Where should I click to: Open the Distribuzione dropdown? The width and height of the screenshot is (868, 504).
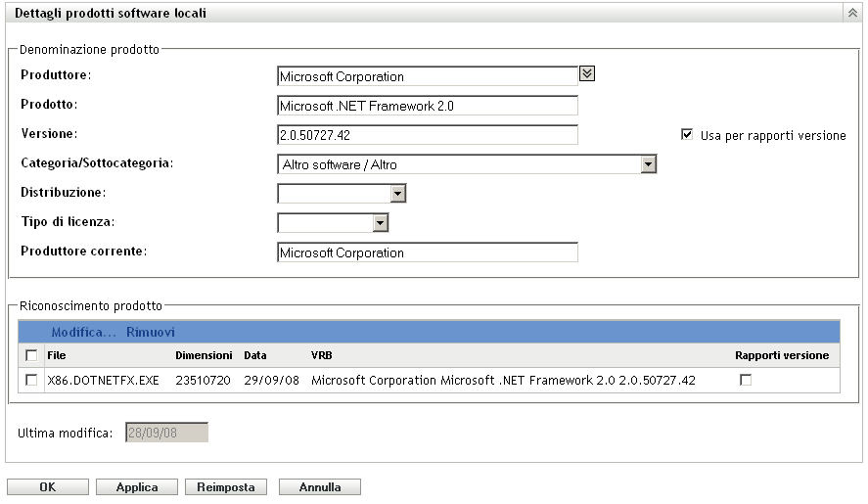coord(397,194)
